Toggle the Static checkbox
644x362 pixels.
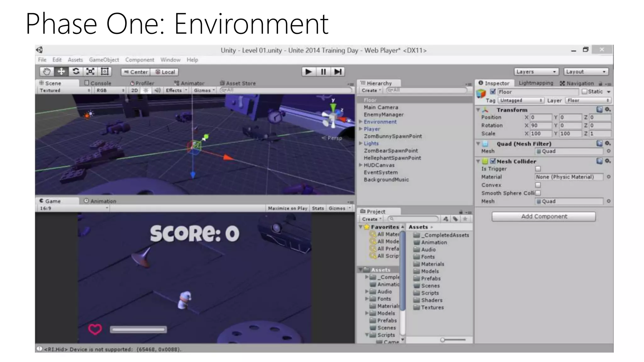pos(584,91)
